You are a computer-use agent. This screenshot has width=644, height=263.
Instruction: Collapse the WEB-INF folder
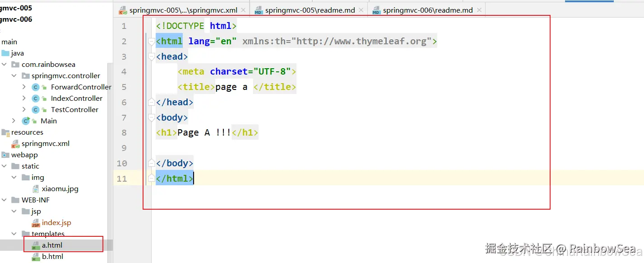5,200
